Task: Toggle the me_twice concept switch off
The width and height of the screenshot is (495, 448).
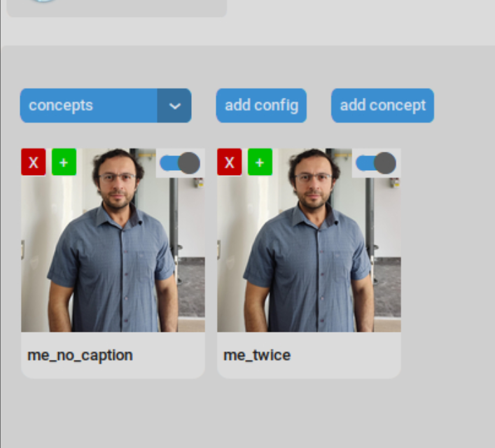Action: point(375,163)
